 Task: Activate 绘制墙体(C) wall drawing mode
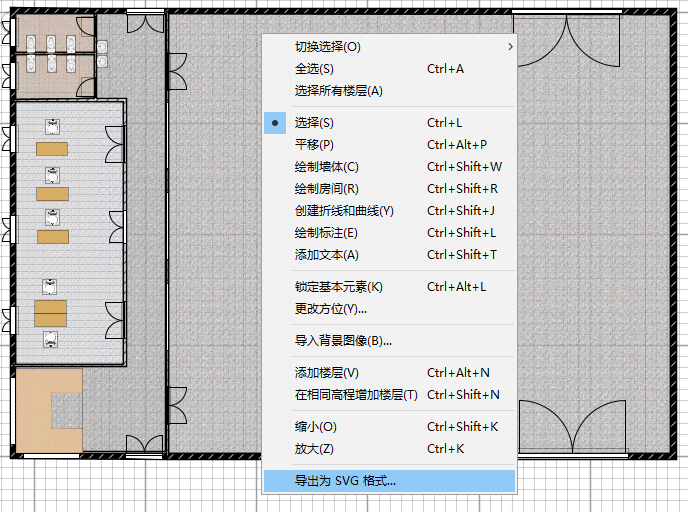389,166
